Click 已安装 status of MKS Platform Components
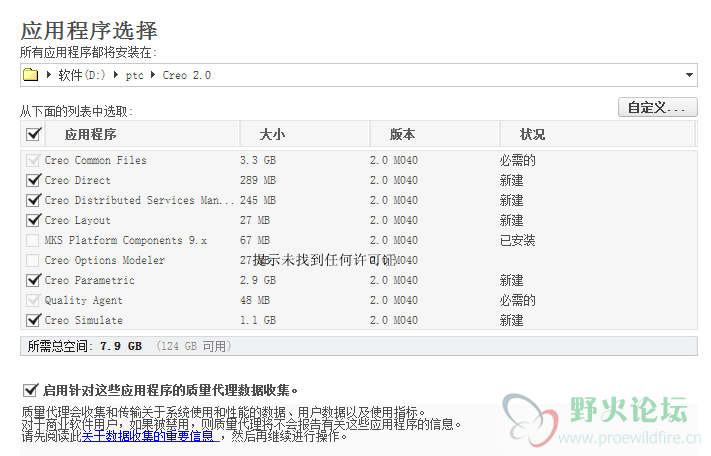Viewport: 711px width, 456px height. point(517,240)
